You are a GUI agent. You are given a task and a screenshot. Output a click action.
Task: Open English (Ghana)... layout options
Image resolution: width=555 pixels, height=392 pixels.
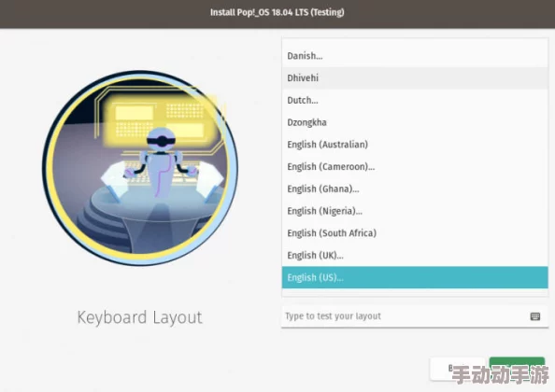[x=415, y=189]
